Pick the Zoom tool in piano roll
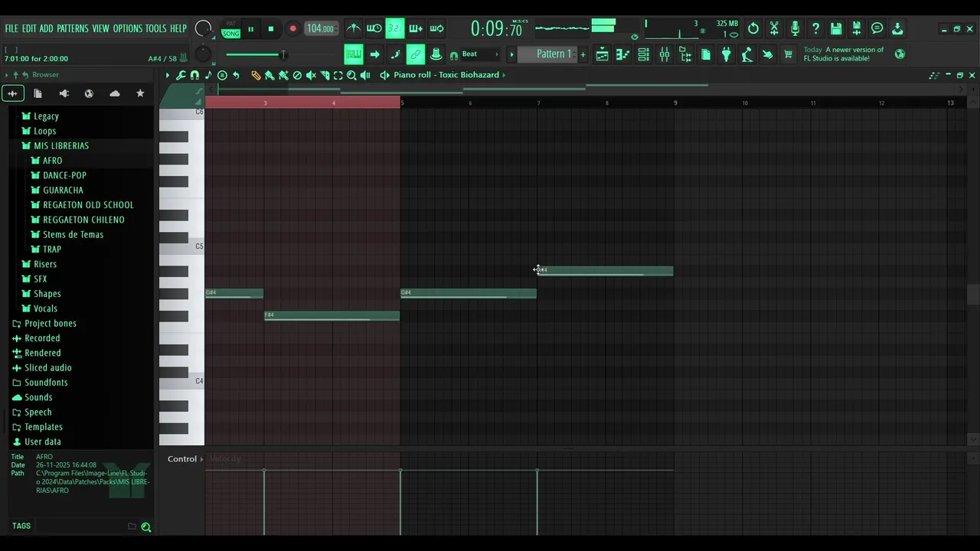The width and height of the screenshot is (980, 551). point(351,75)
